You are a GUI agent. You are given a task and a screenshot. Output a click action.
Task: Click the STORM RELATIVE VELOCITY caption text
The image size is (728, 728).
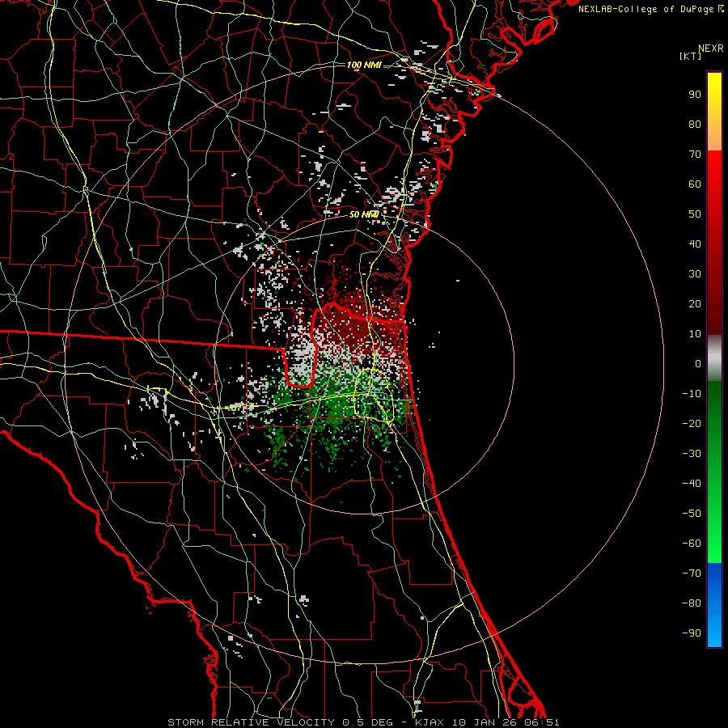pos(251,722)
